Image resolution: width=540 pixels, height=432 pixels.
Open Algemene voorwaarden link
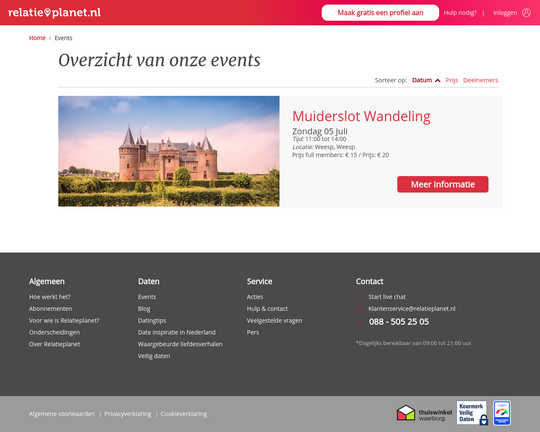click(x=62, y=414)
